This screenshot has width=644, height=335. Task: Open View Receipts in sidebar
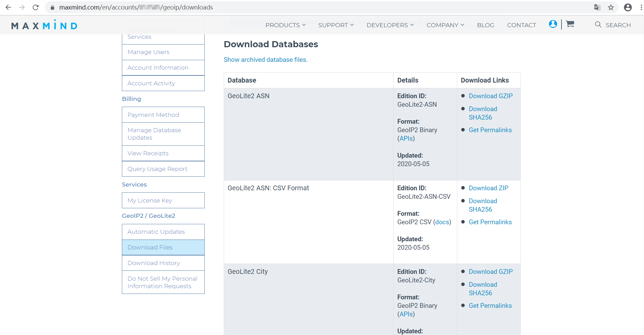pyautogui.click(x=163, y=153)
